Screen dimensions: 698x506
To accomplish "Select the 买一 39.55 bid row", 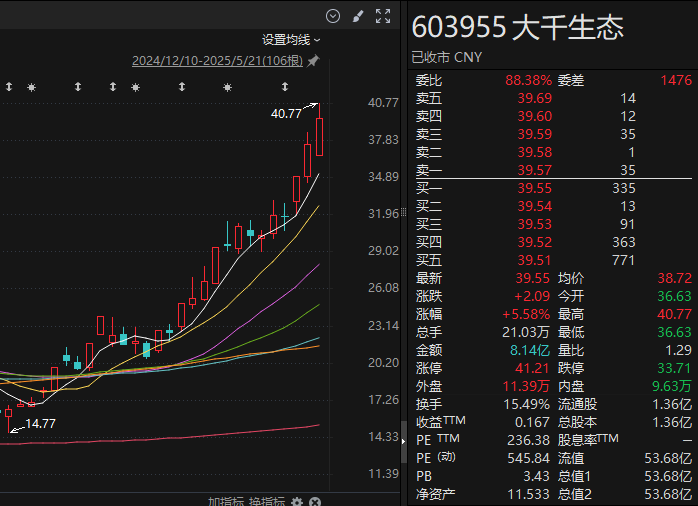I will 553,188.
